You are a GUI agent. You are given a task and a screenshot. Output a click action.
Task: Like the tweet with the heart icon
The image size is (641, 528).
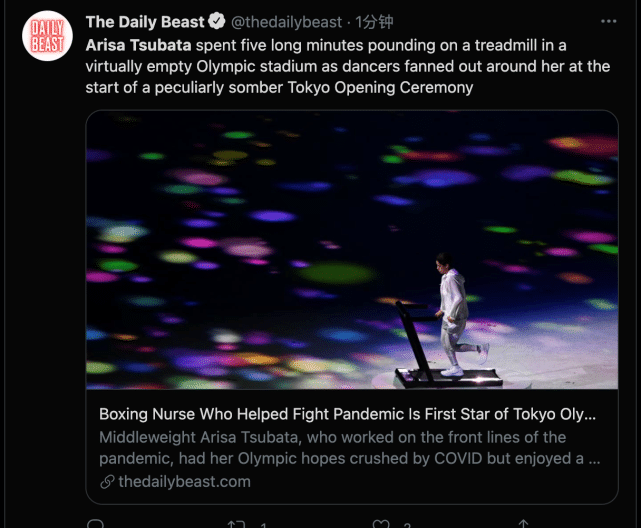tap(380, 523)
